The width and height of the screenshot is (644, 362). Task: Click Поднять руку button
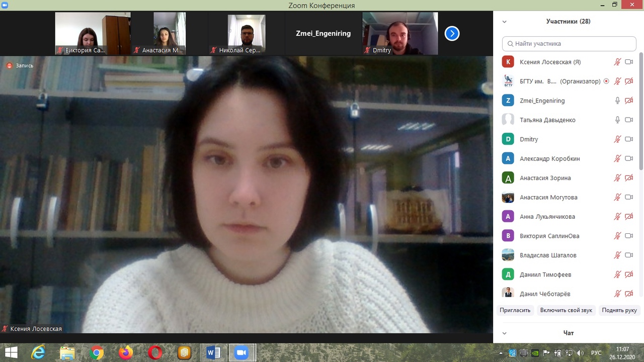(619, 310)
